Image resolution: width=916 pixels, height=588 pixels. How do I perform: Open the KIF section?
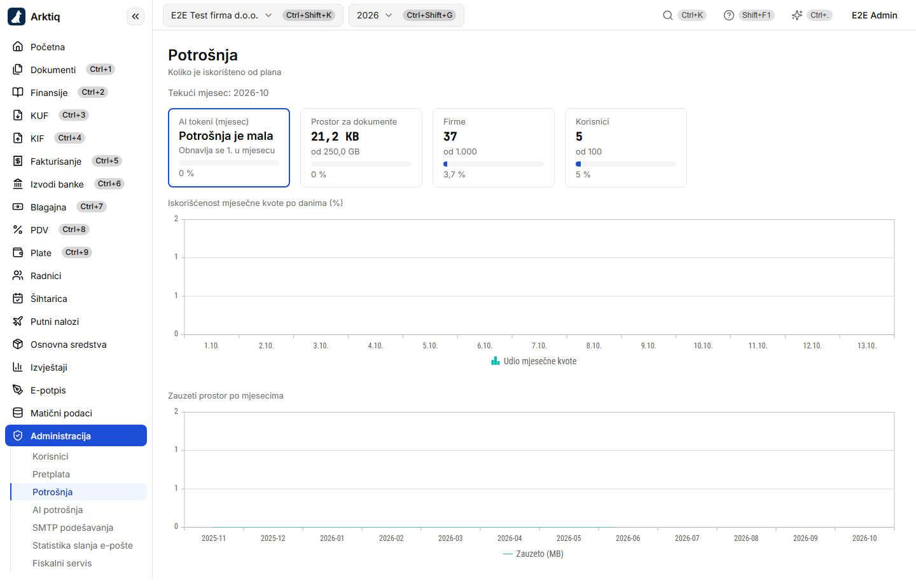pos(76,138)
